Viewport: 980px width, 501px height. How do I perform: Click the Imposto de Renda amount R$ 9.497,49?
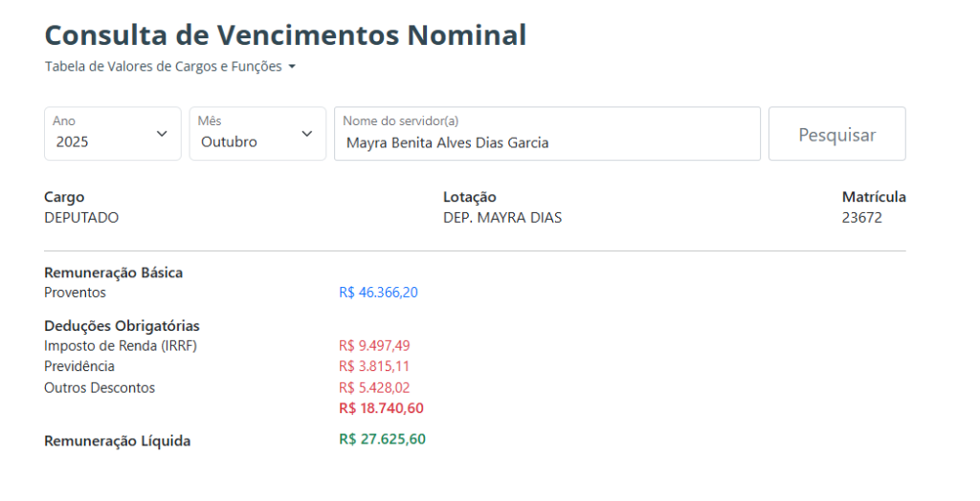[374, 346]
